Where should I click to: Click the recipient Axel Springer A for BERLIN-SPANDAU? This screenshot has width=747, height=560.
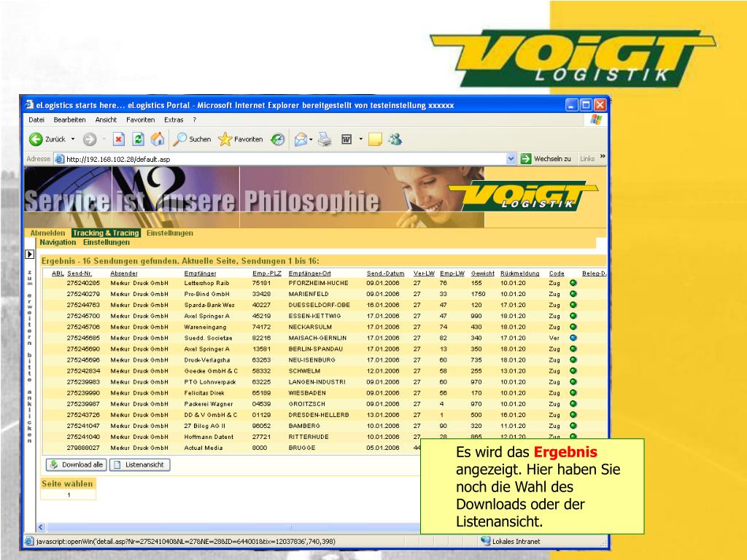[x=206, y=349]
